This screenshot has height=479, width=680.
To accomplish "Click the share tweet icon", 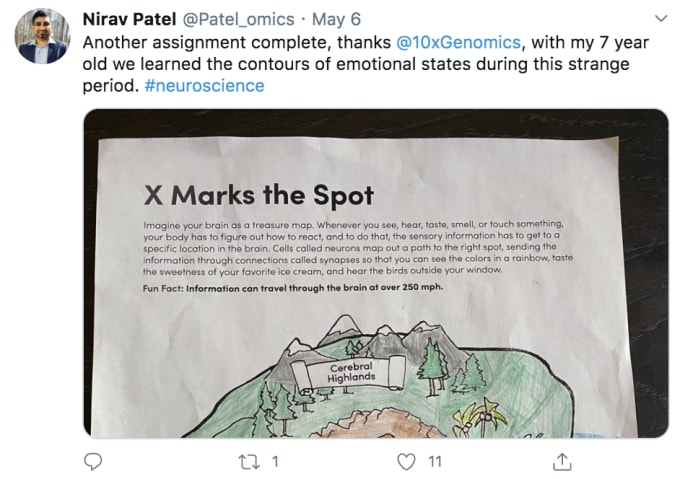I will [562, 461].
